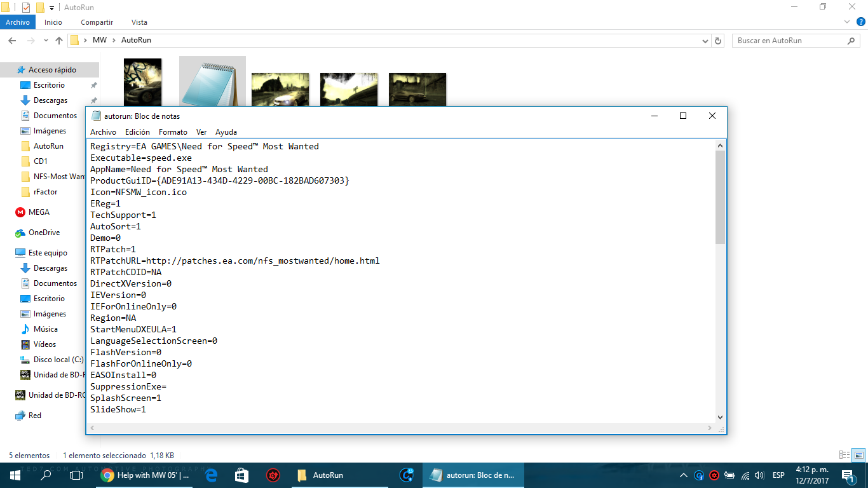Click the search magnifier icon in Explorer
Viewport: 868px width, 488px height.
(852, 41)
